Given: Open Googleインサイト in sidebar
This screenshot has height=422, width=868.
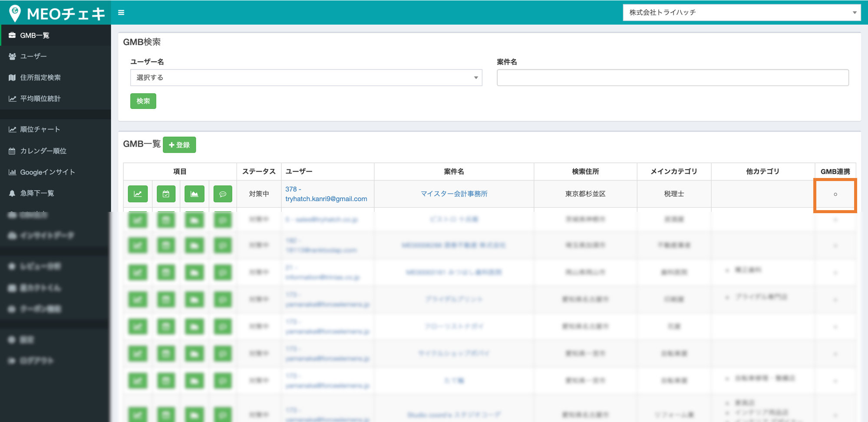Looking at the screenshot, I should (x=56, y=172).
